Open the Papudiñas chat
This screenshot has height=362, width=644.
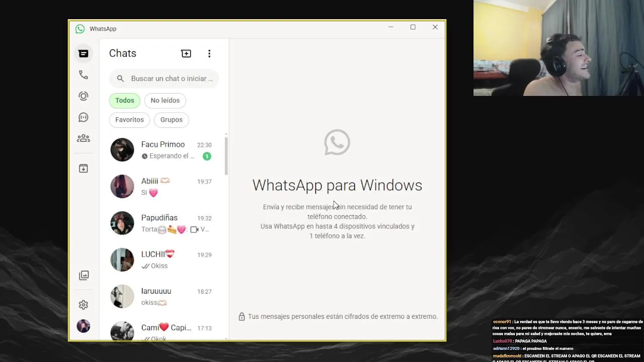pyautogui.click(x=163, y=223)
